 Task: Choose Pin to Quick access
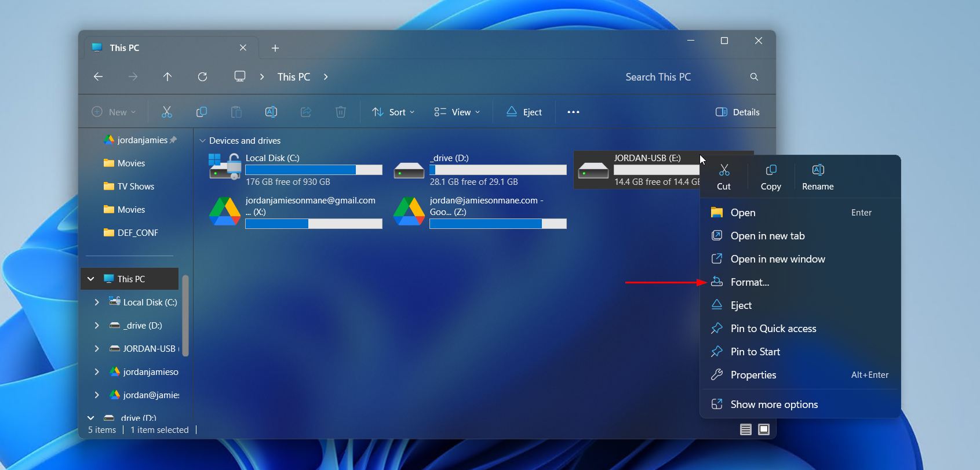[x=800, y=328]
